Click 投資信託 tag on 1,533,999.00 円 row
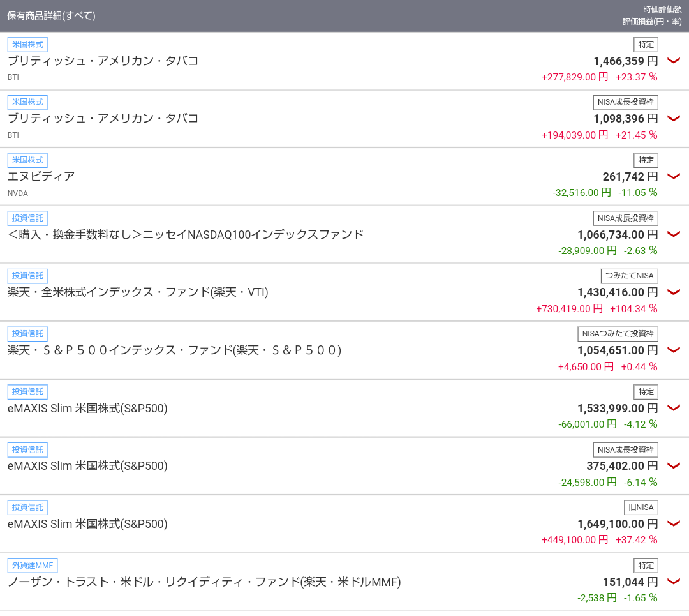Screen dimensions: 689x616 click(27, 392)
